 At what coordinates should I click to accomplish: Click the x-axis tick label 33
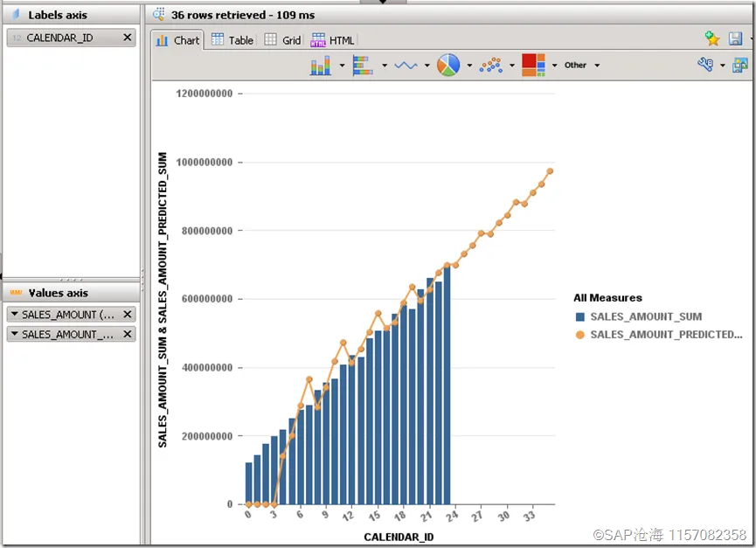(530, 517)
